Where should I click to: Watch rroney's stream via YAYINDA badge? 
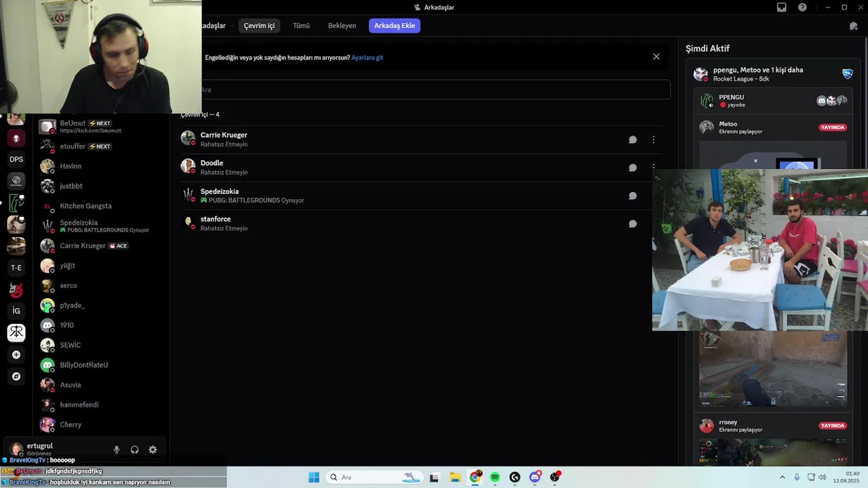(833, 426)
